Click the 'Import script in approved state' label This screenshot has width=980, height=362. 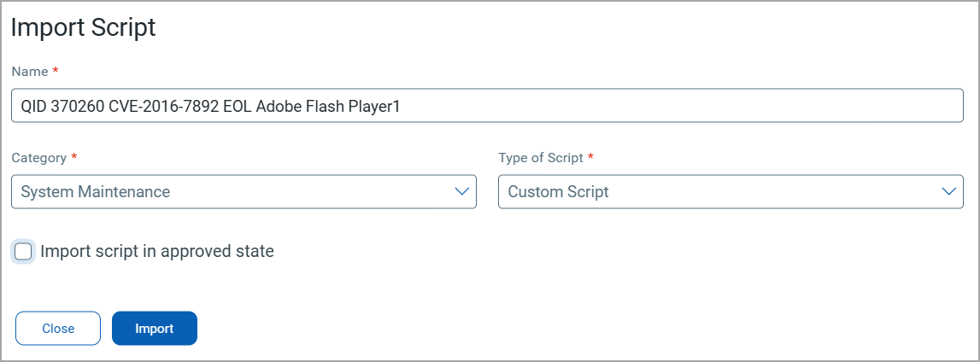157,251
